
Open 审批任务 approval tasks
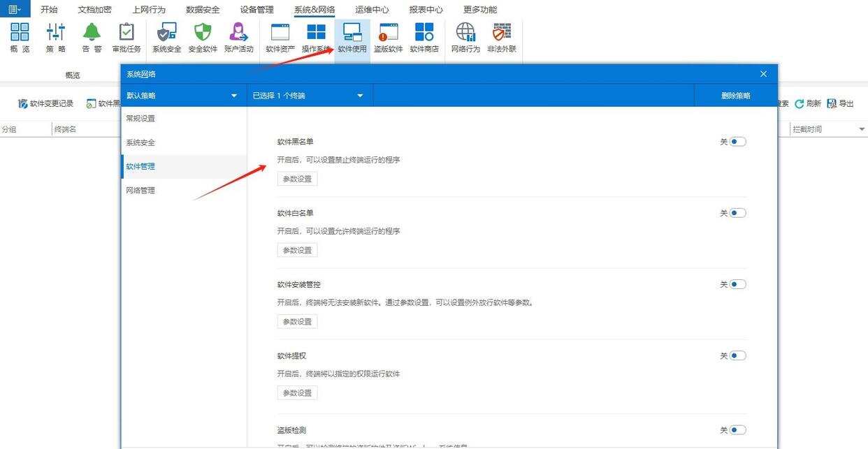[126, 38]
